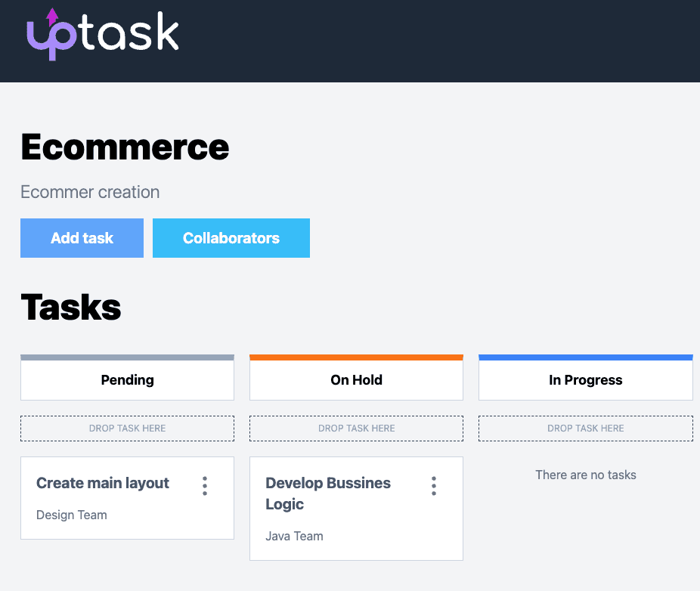Viewport: 700px width, 591px height.
Task: Click the DROP TASK HERE zone under In Progress
Action: (585, 428)
